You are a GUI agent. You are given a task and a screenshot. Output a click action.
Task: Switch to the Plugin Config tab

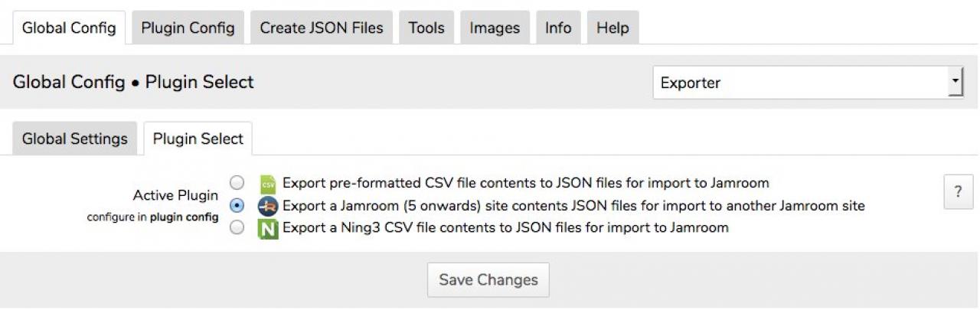[x=188, y=28]
